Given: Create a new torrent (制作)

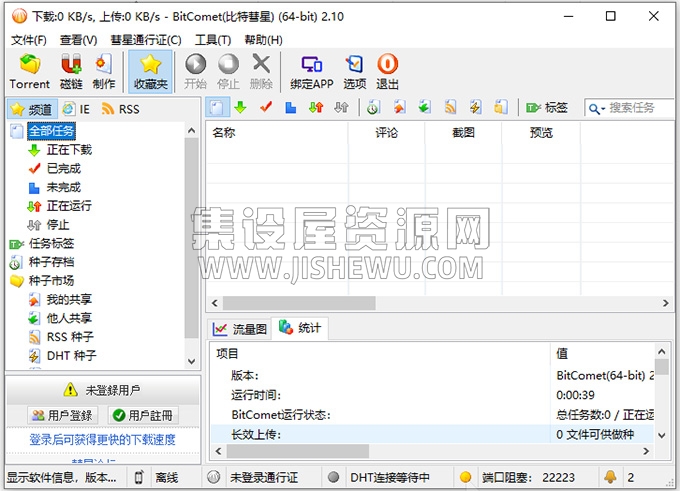Looking at the screenshot, I should (104, 72).
